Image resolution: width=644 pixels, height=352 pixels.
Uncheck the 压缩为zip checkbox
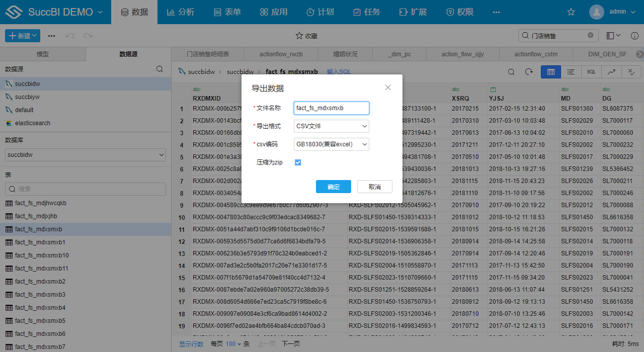tap(298, 162)
